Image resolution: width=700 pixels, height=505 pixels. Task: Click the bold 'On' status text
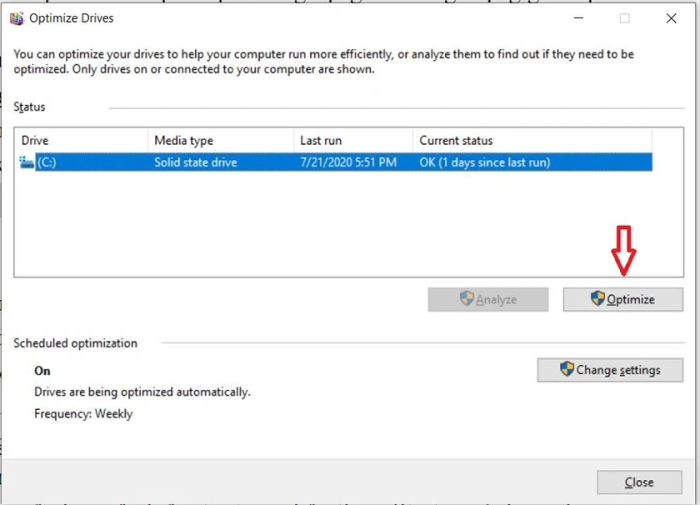42,371
